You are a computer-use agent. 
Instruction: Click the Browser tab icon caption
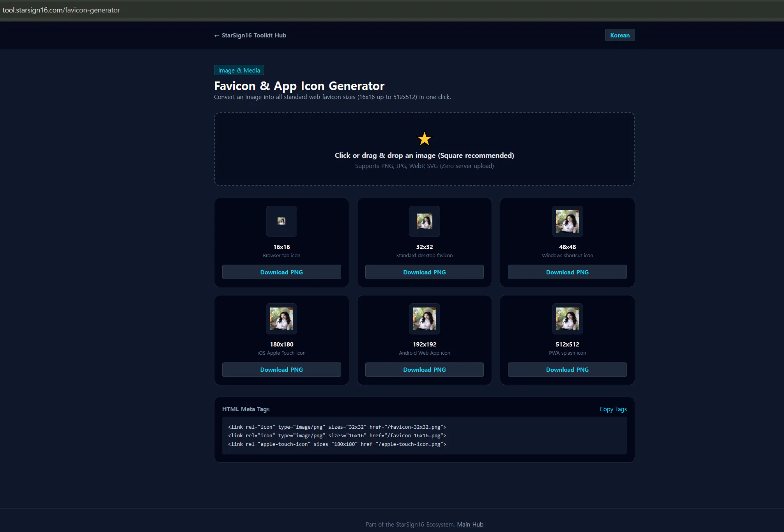coord(281,255)
